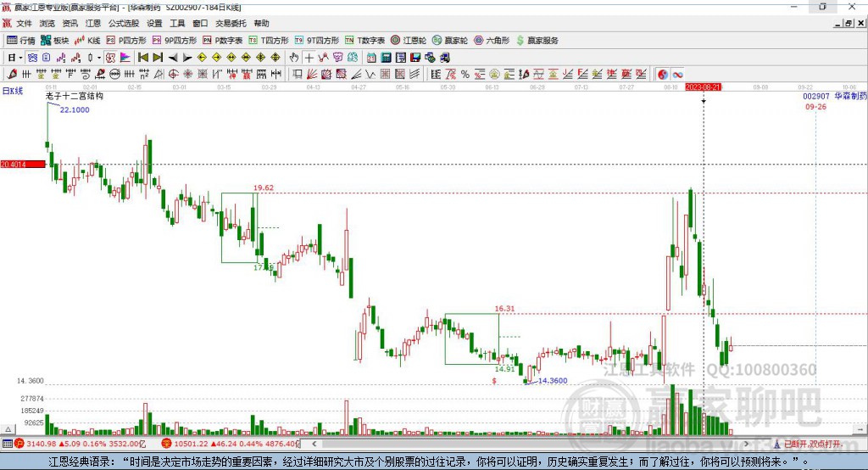868x470 pixels.
Task: Expand the candlestick style dropdown arrow
Action: [98, 58]
